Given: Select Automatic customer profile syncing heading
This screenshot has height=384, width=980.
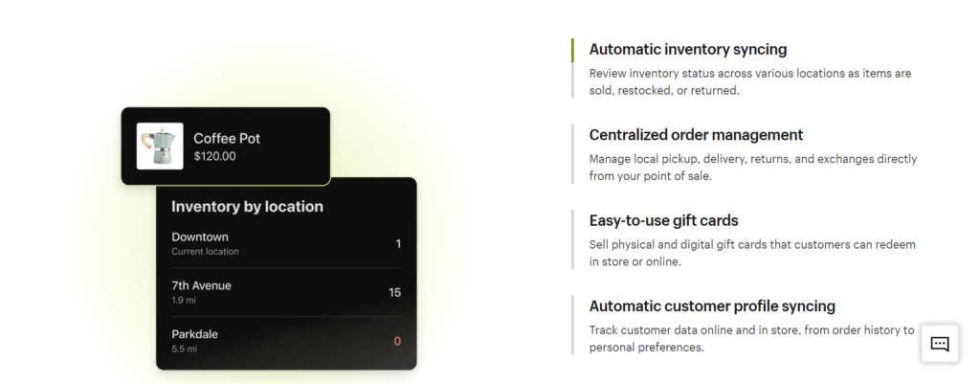Looking at the screenshot, I should coord(712,306).
